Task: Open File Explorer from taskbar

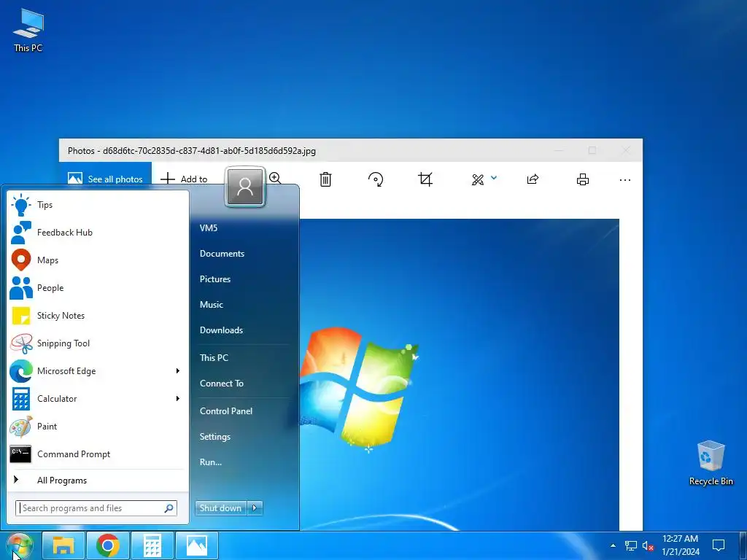Action: (63, 545)
